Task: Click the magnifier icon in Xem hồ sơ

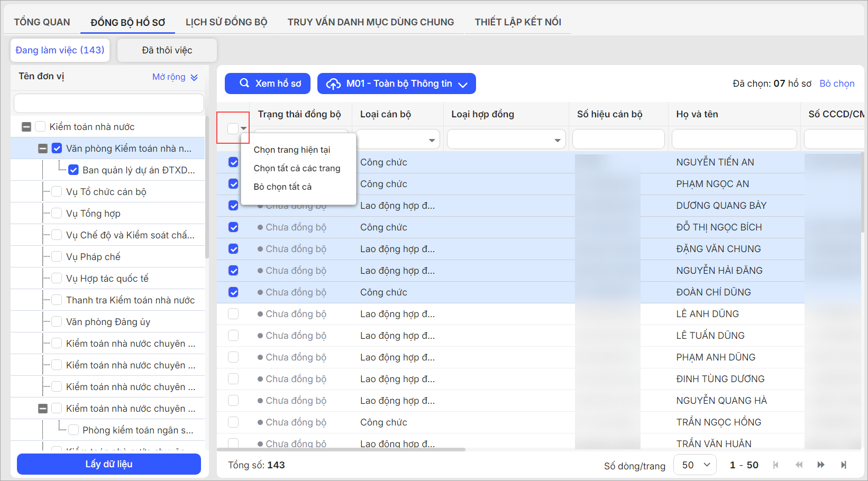Action: tap(244, 83)
